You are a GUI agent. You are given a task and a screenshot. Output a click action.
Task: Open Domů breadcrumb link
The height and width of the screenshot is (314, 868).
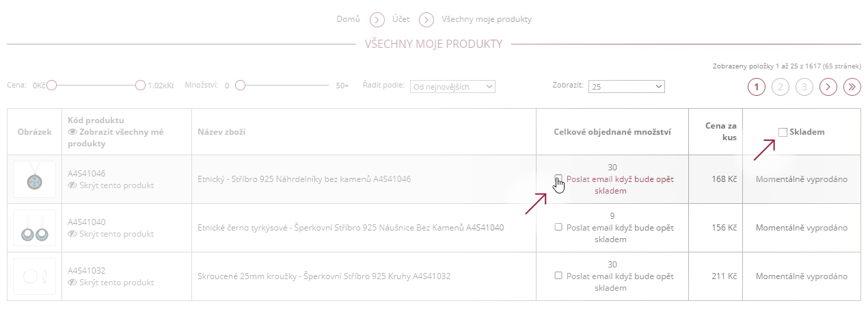click(348, 19)
